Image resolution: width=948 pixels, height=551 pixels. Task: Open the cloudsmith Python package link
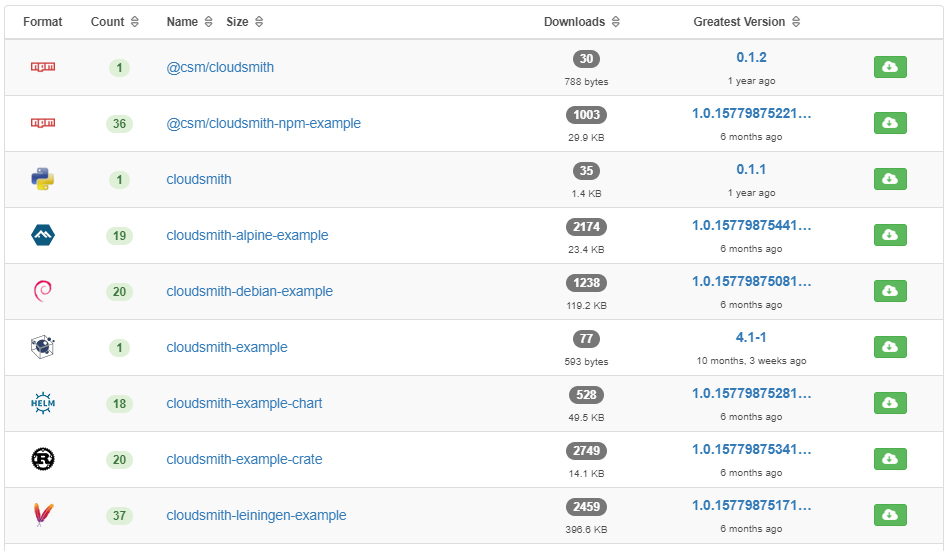pyautogui.click(x=199, y=179)
